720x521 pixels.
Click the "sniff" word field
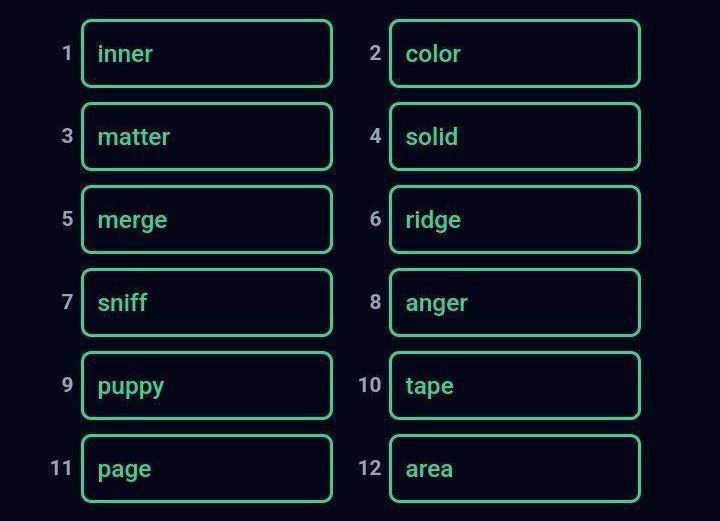(207, 303)
